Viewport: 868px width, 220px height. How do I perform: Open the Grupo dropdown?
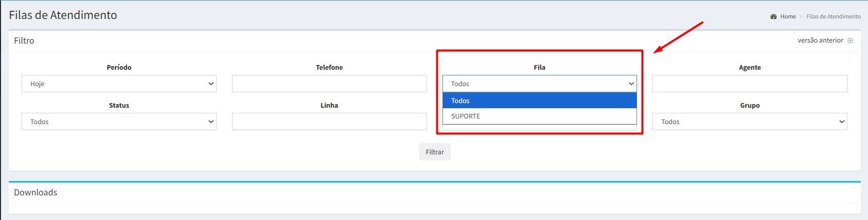[x=749, y=122]
